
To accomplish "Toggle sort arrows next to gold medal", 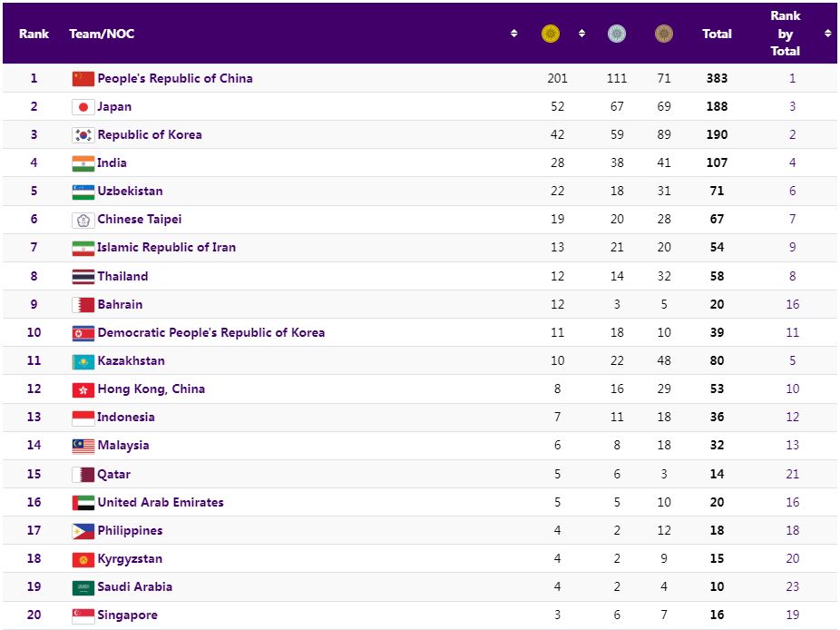I will pos(581,34).
